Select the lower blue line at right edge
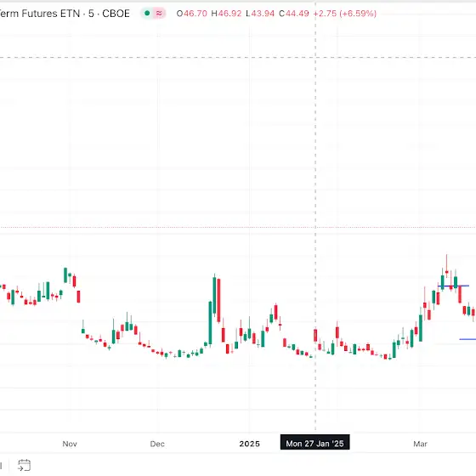 tap(467, 339)
